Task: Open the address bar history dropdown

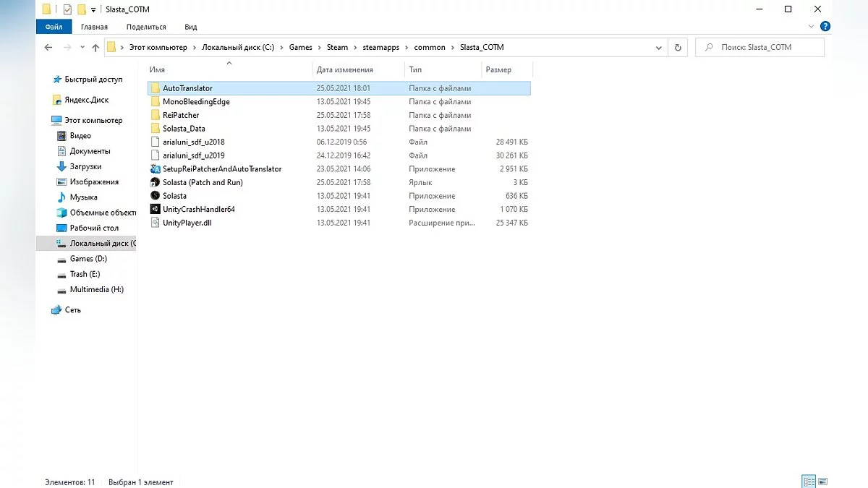Action: [659, 48]
